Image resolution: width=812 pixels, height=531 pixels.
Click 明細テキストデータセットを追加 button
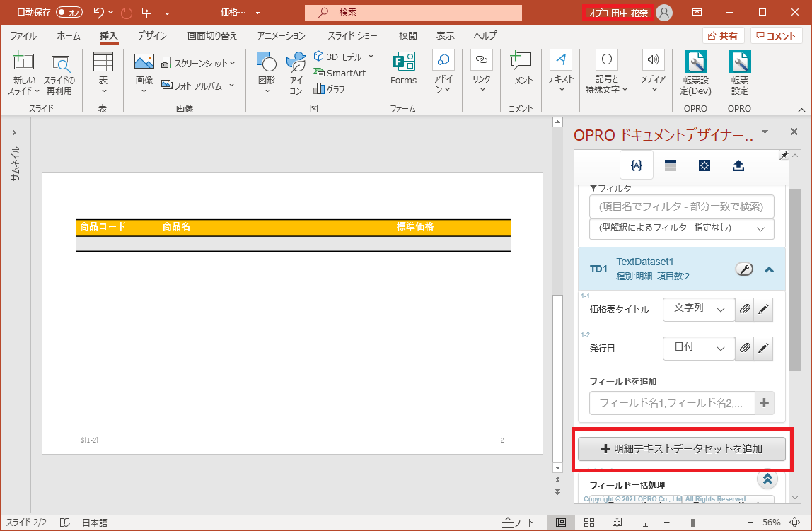[681, 449]
